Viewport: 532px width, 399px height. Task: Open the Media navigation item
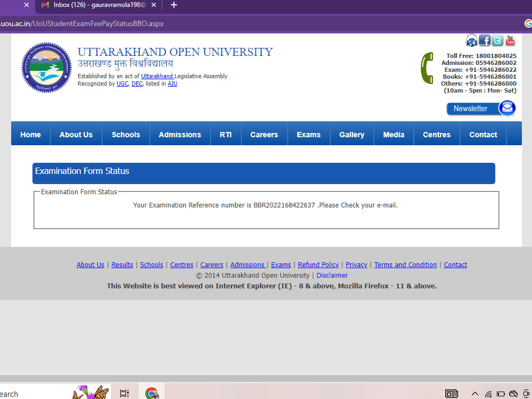(394, 135)
